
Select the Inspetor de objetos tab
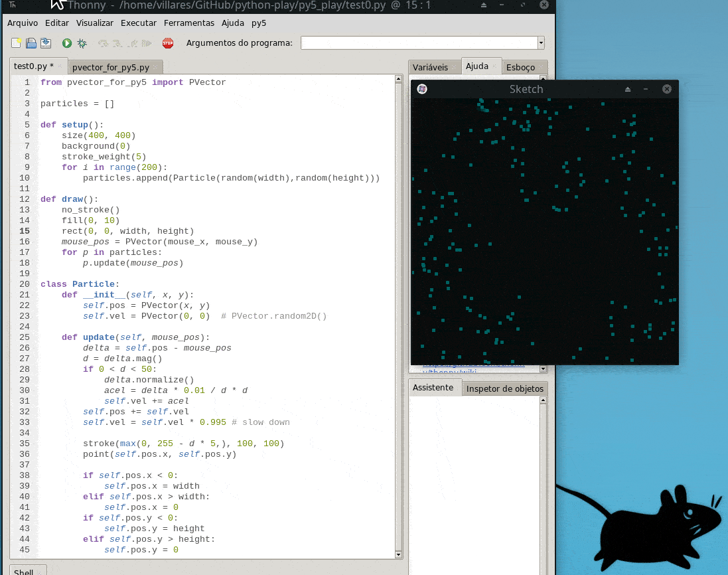(504, 388)
